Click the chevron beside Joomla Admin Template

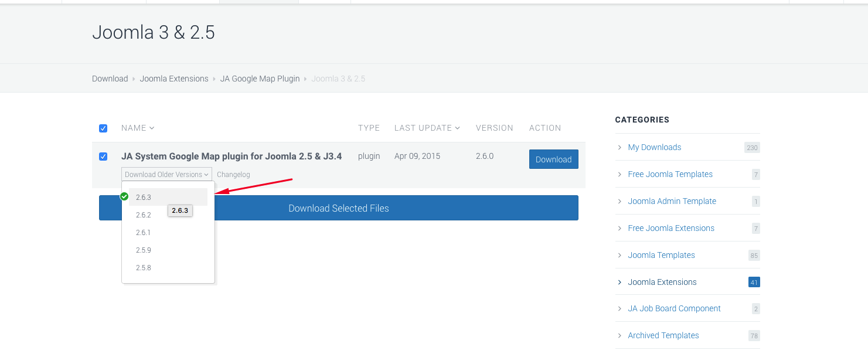(x=620, y=201)
